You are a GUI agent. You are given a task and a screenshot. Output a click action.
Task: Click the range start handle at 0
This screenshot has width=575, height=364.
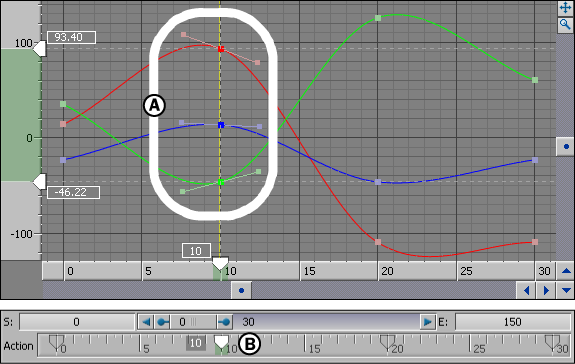(x=162, y=322)
